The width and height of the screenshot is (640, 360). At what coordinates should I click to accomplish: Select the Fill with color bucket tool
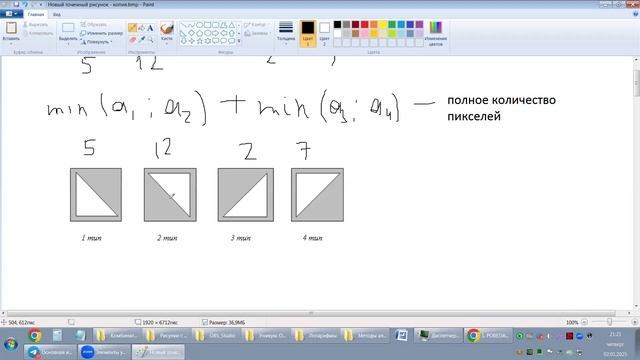pos(141,28)
